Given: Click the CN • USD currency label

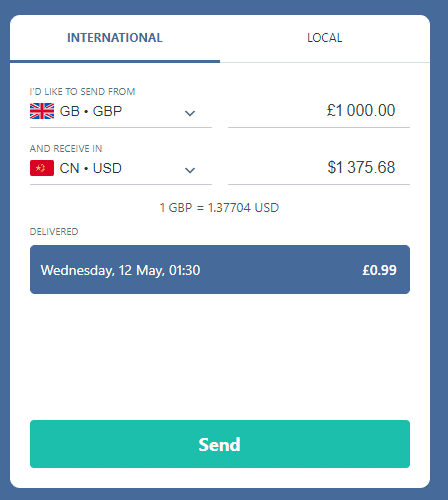Looking at the screenshot, I should pos(91,168).
